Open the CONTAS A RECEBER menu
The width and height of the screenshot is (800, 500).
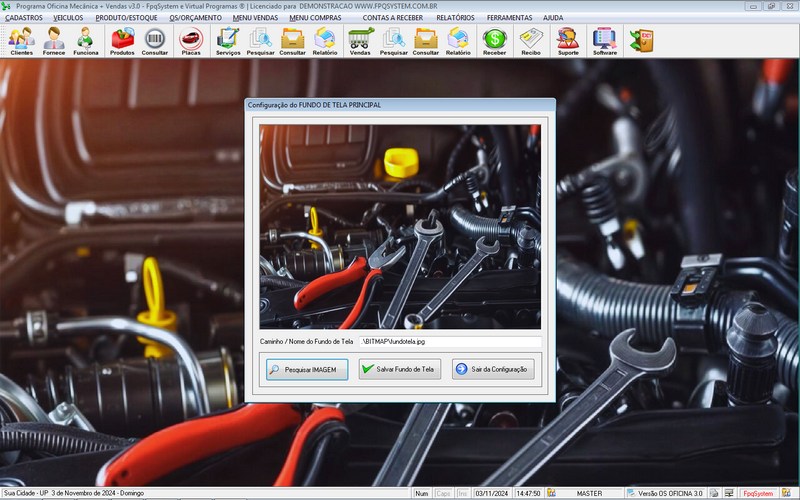[x=392, y=18]
